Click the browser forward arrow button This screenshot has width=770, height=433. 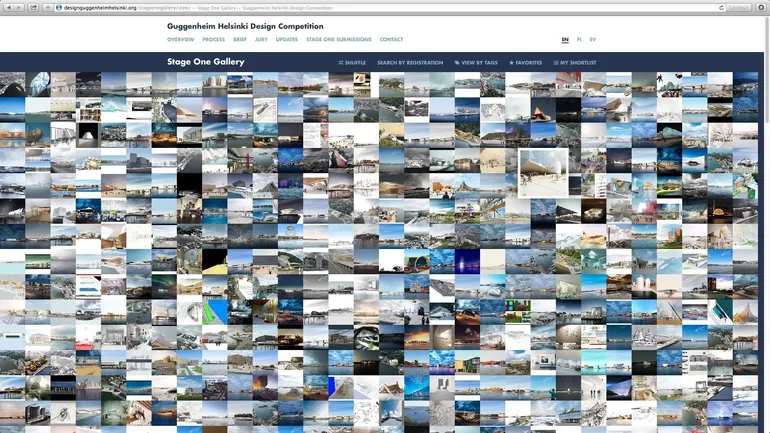pos(20,7)
